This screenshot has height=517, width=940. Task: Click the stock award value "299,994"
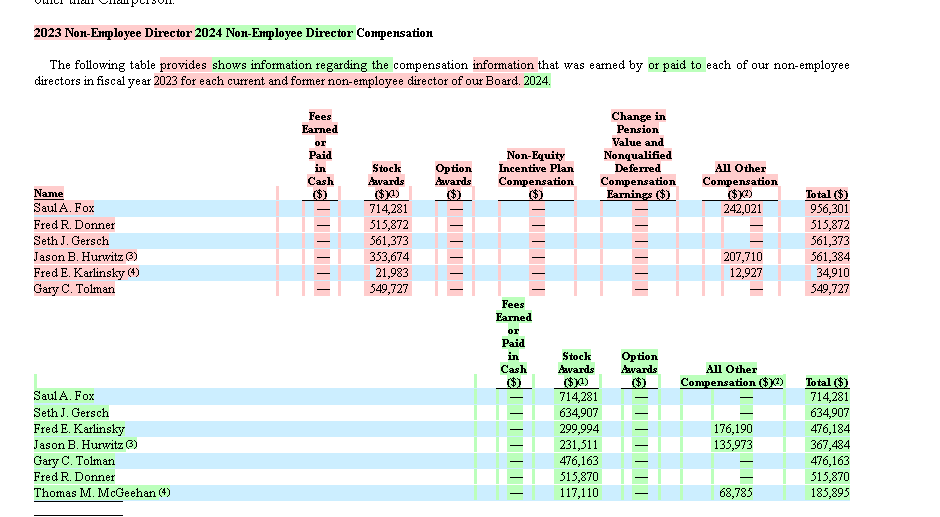coord(579,429)
